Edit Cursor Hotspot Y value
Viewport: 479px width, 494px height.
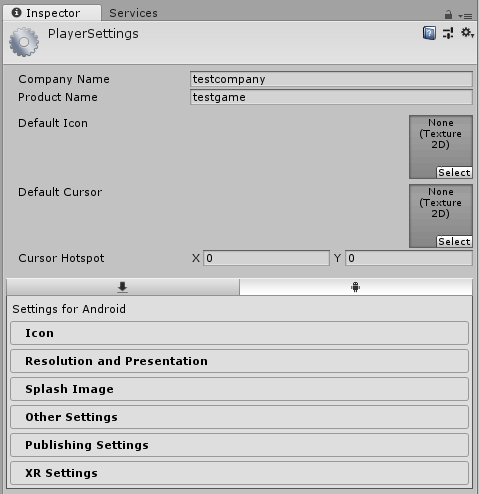409,258
